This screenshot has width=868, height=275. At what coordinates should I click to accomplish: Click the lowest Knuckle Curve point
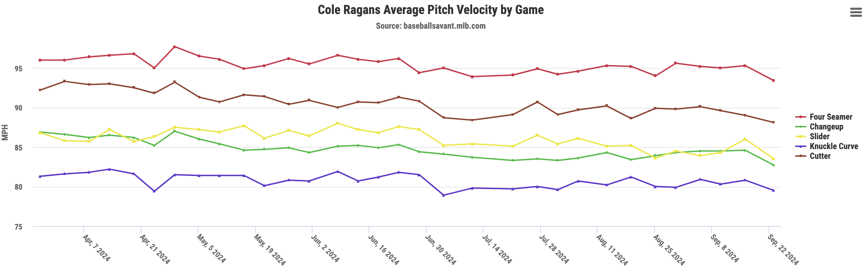point(443,195)
